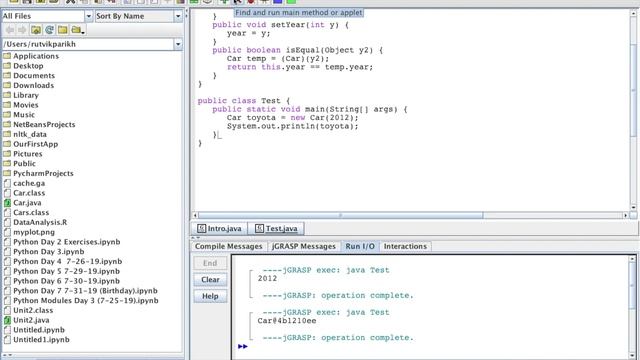Click the System.out.println(toyota); code line
This screenshot has width=640, height=360.
(293, 126)
